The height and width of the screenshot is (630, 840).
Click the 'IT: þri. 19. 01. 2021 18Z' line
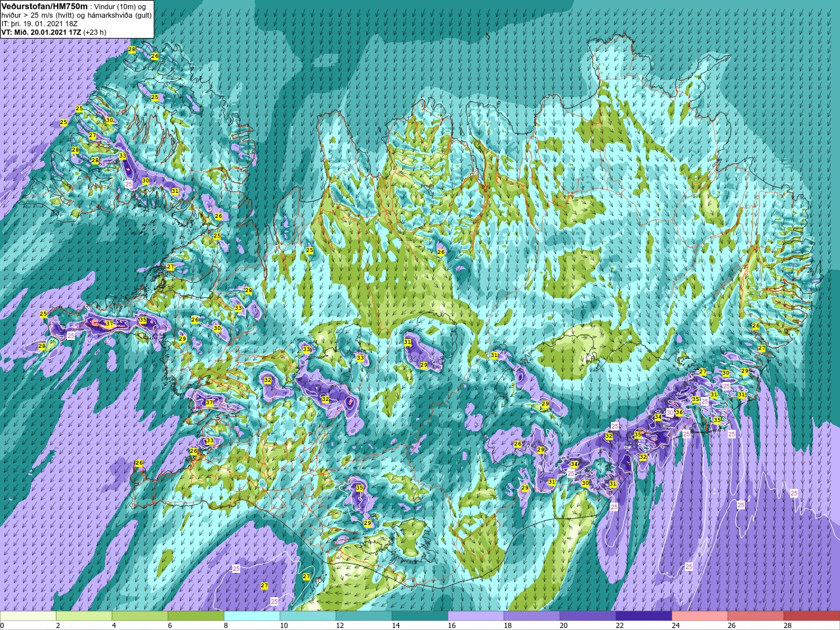39,24
